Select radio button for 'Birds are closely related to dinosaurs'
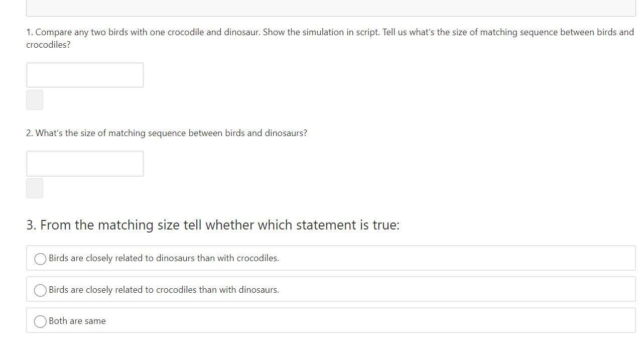The height and width of the screenshot is (343, 644). pyautogui.click(x=40, y=259)
